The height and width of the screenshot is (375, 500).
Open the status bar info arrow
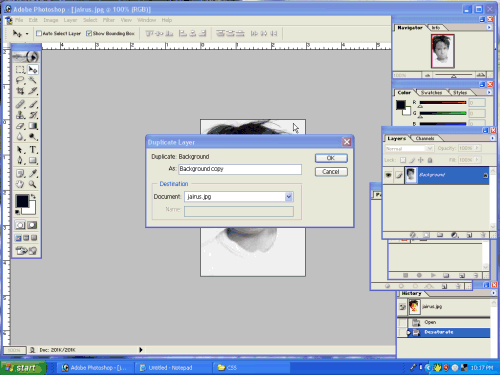(x=141, y=350)
